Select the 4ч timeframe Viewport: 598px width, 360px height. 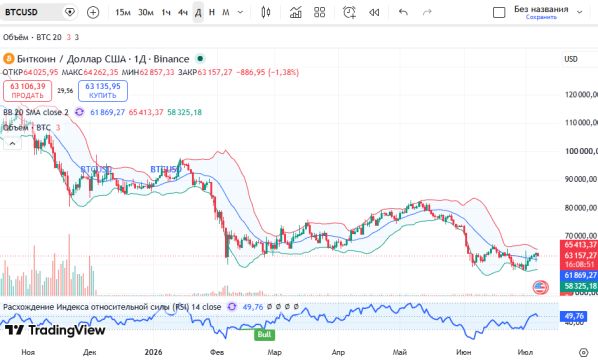coord(183,13)
